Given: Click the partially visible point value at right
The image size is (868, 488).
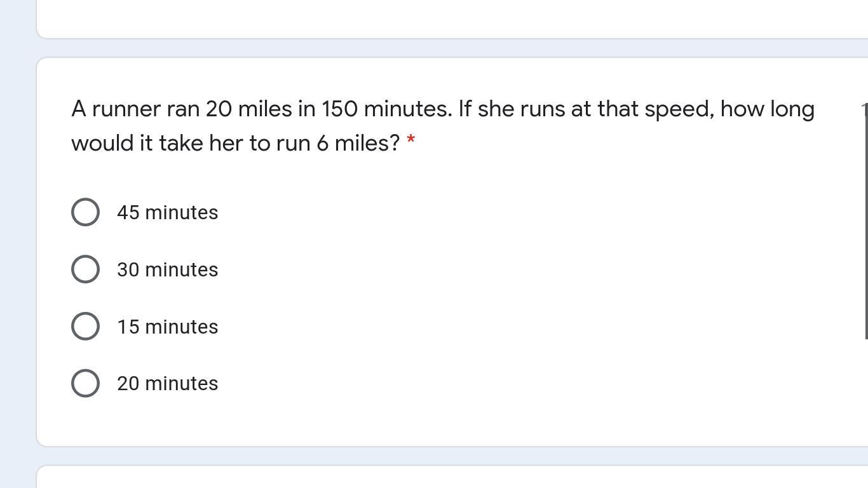Looking at the screenshot, I should coord(864,110).
